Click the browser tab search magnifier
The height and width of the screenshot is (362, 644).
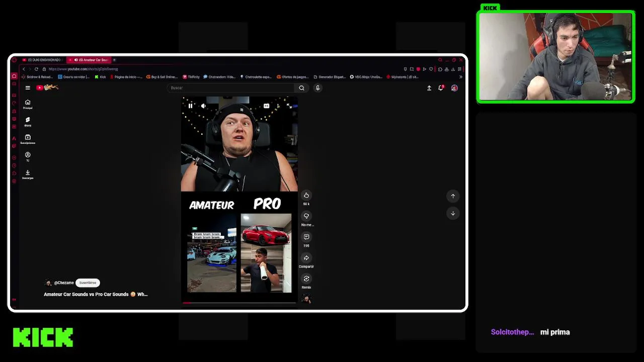[x=440, y=60]
